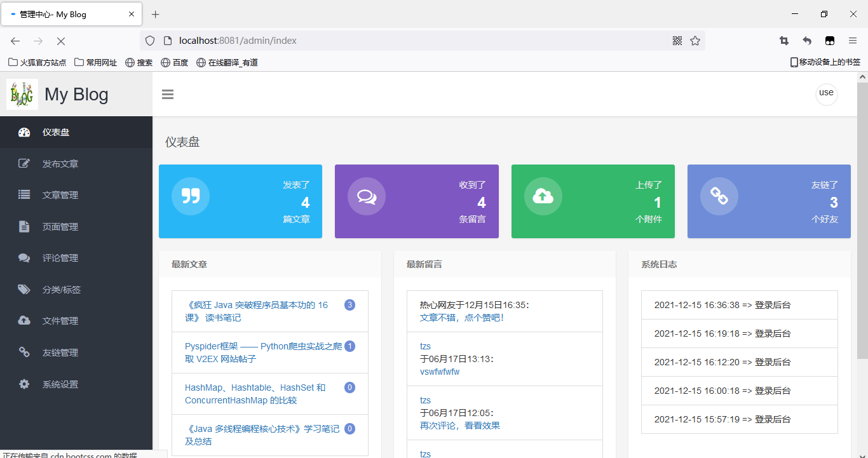The height and width of the screenshot is (458, 868).
Task: Click the 最新文章 panel heading
Action: [x=189, y=264]
